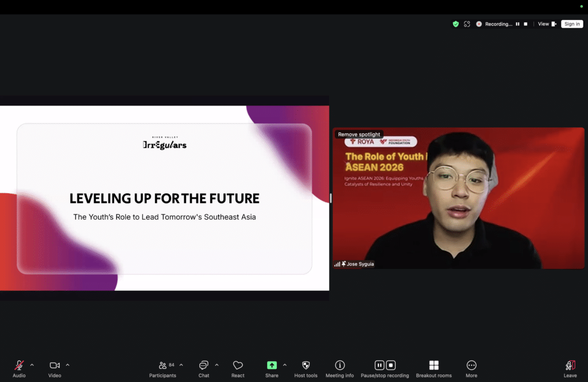Open Host tools shield icon
Image resolution: width=588 pixels, height=382 pixels.
306,365
